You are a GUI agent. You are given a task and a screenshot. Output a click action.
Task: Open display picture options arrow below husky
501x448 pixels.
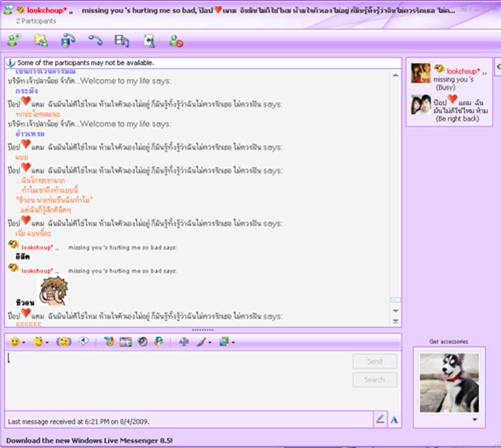point(474,419)
